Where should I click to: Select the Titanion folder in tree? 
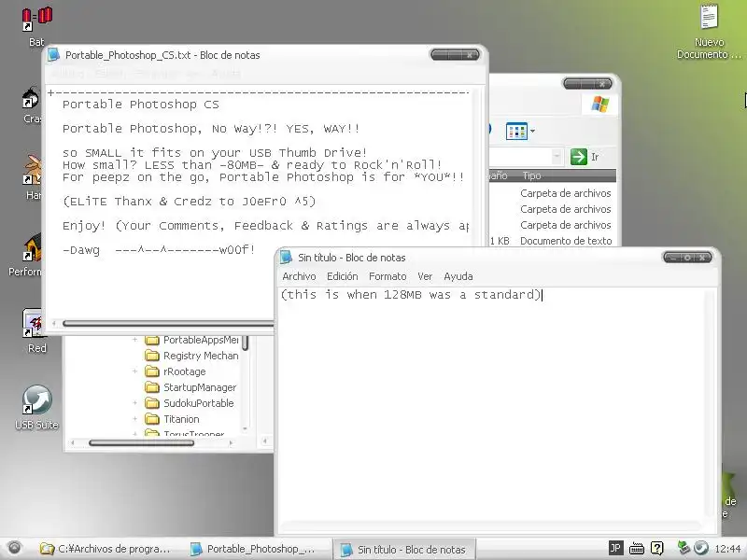(x=181, y=419)
